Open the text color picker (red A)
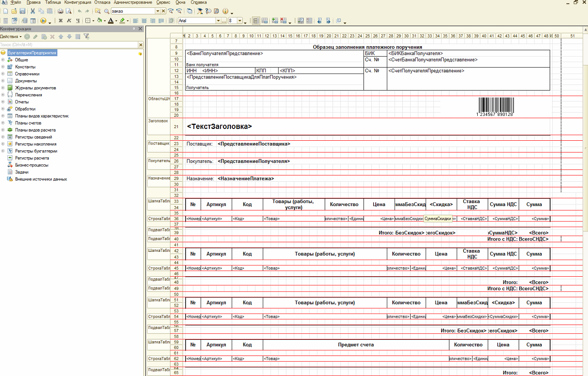The height and width of the screenshot is (376, 588). click(111, 20)
